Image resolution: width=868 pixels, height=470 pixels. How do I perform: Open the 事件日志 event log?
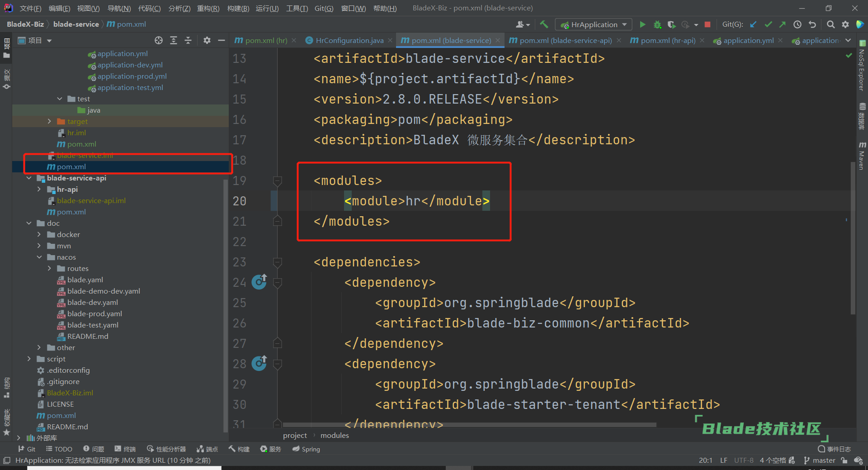click(x=835, y=449)
